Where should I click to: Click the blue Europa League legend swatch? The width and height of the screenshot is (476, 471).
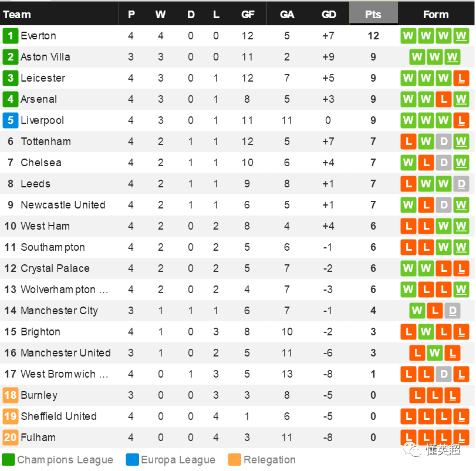132,460
